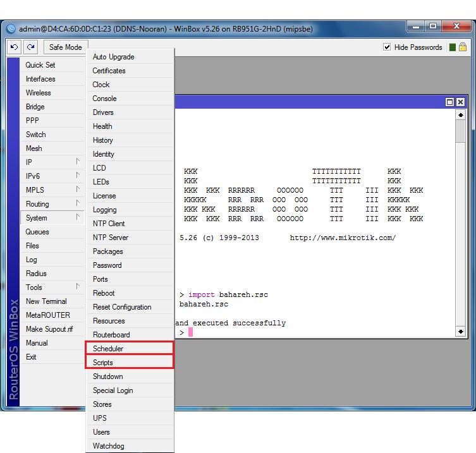The image size is (476, 453).
Task: Open the Radius menu
Action: click(52, 274)
